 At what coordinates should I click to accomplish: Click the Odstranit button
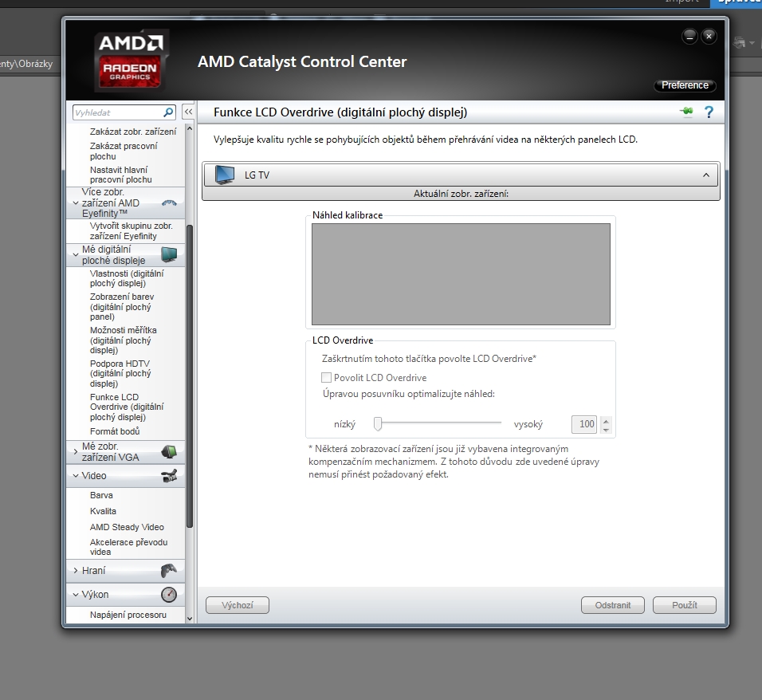(613, 605)
